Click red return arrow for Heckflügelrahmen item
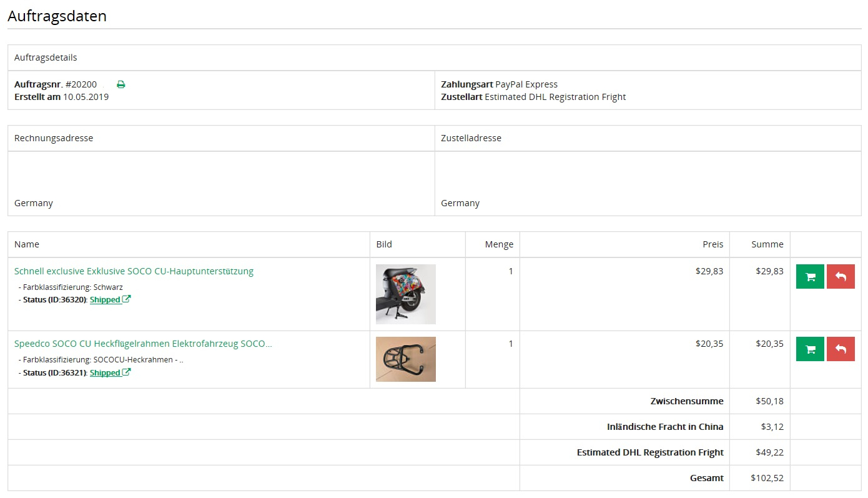868x498 pixels. [841, 349]
